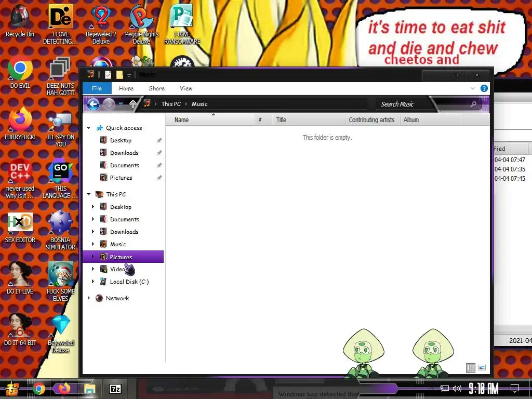The image size is (532, 399).
Task: Launch Peggle Nights Deluxe shortcut
Action: pyautogui.click(x=141, y=24)
